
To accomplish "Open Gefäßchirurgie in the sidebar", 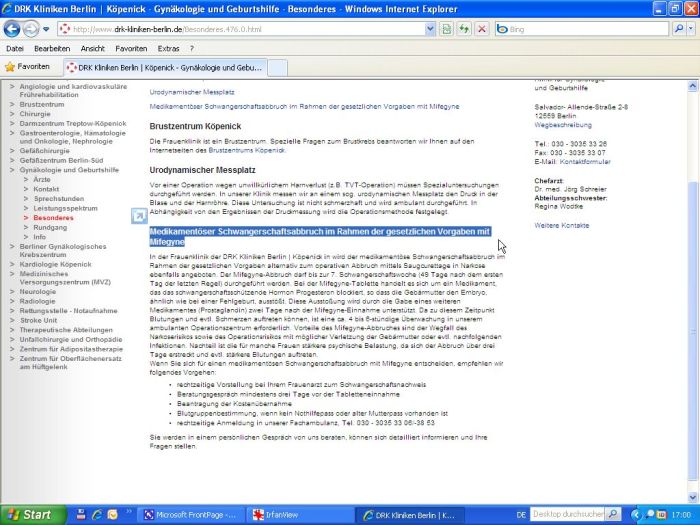I will (x=45, y=151).
